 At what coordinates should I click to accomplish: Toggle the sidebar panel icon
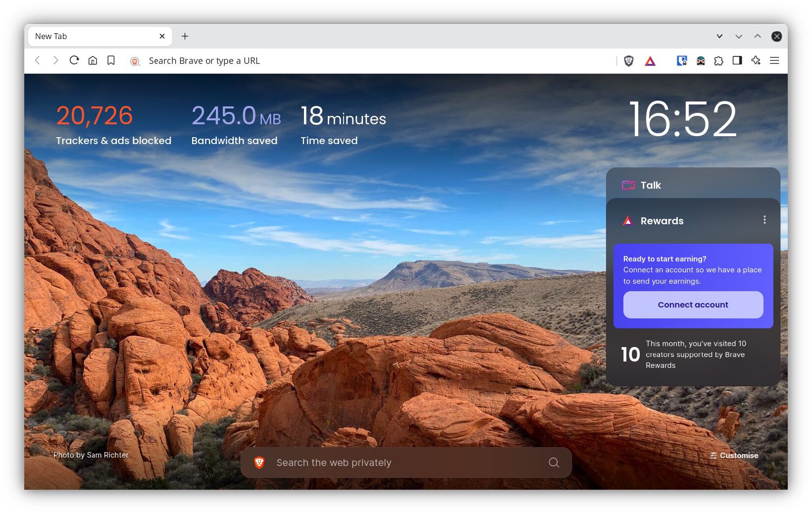(x=737, y=60)
